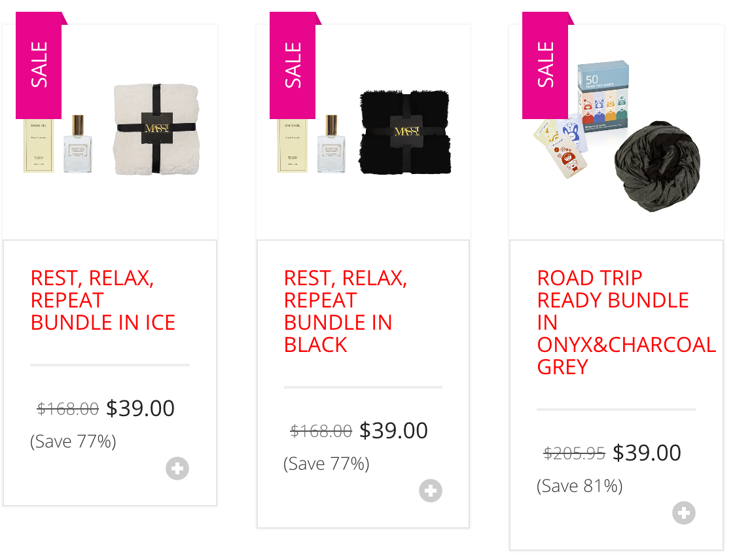
Task: Click white blanket product image
Action: (x=156, y=130)
